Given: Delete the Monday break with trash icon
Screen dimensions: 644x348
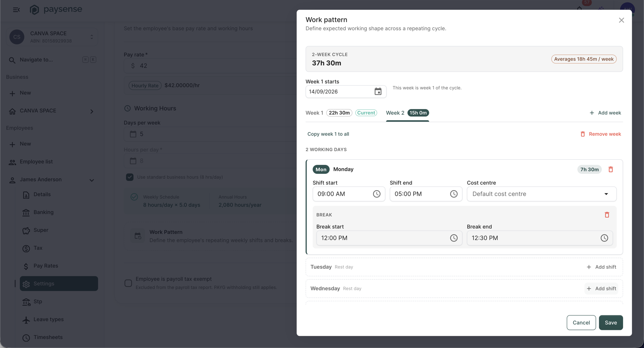Looking at the screenshot, I should 607,215.
